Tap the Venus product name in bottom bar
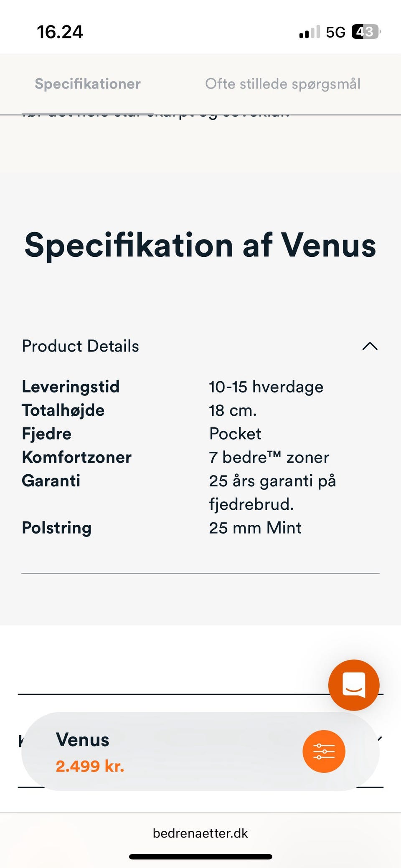 tap(83, 740)
